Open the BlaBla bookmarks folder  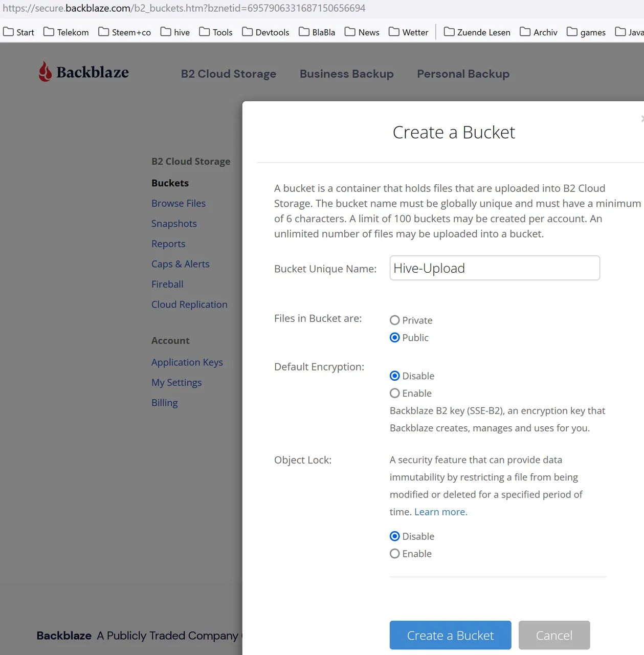coord(317,32)
